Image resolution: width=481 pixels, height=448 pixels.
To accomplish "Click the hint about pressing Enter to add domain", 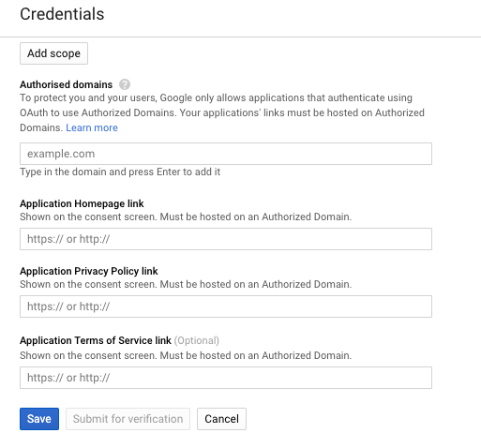I will point(120,172).
